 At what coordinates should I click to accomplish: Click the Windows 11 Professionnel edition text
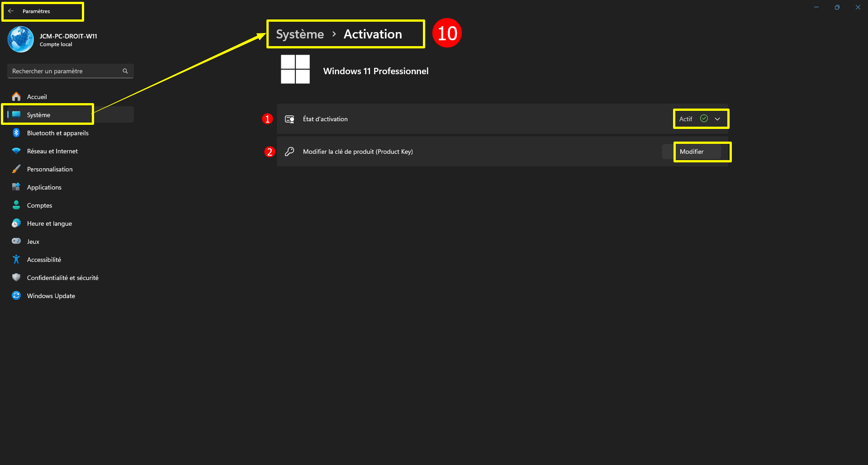coord(376,71)
